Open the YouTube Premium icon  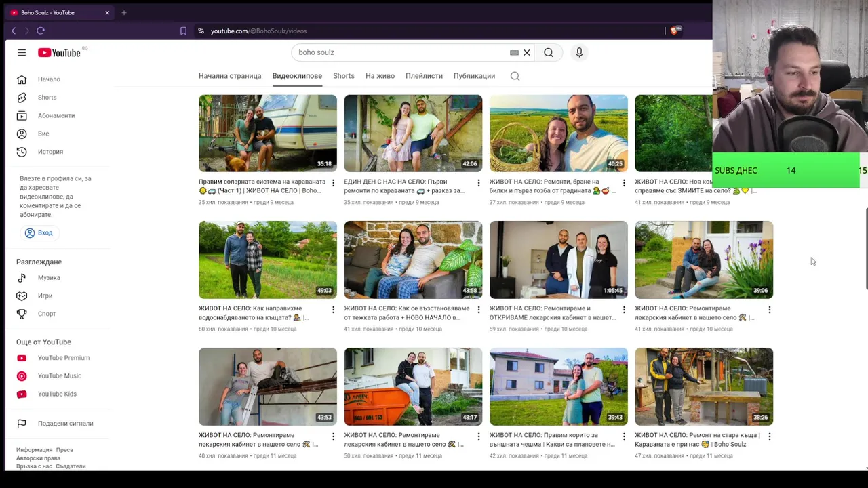tap(22, 358)
